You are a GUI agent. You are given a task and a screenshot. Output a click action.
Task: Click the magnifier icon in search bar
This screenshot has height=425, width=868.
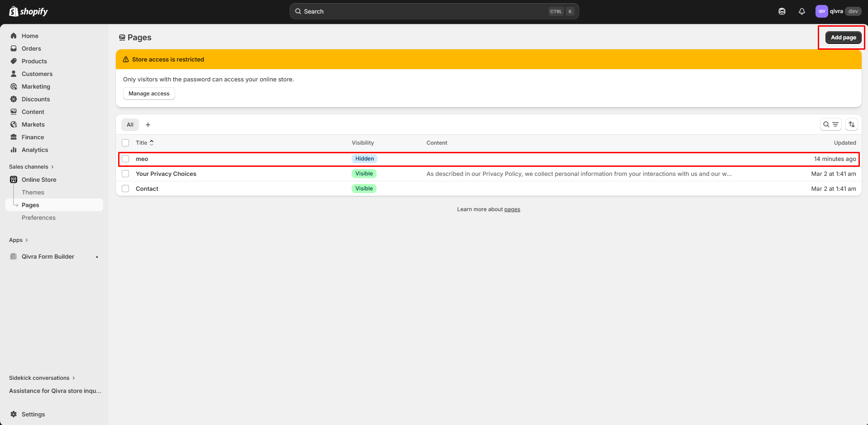[298, 11]
